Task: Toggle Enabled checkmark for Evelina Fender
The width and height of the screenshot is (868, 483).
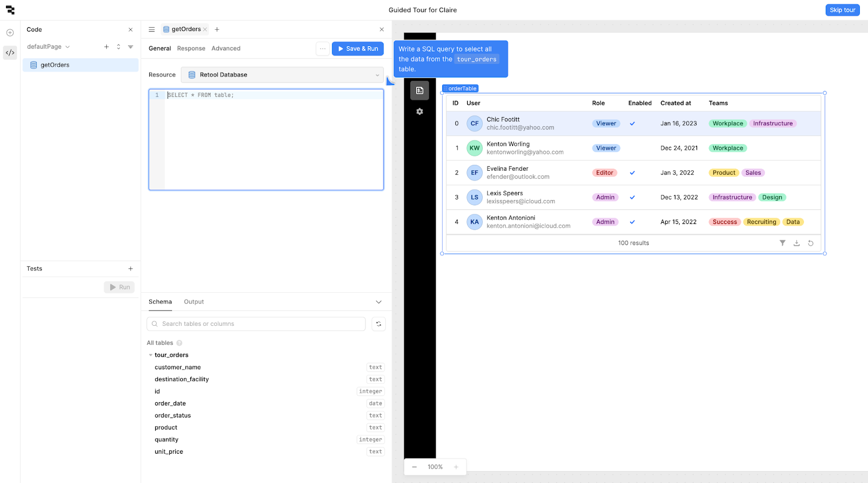Action: pyautogui.click(x=632, y=173)
